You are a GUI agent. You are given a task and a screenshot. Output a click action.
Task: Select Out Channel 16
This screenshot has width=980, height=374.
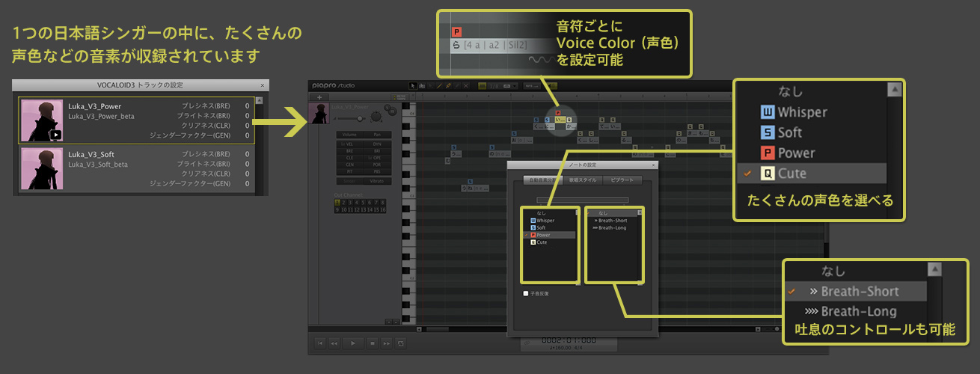click(x=383, y=209)
